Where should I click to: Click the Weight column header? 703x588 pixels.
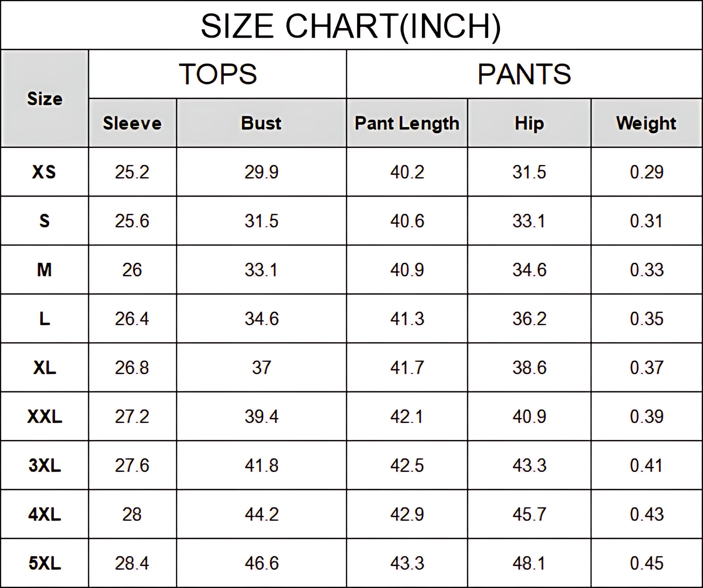[x=646, y=123]
